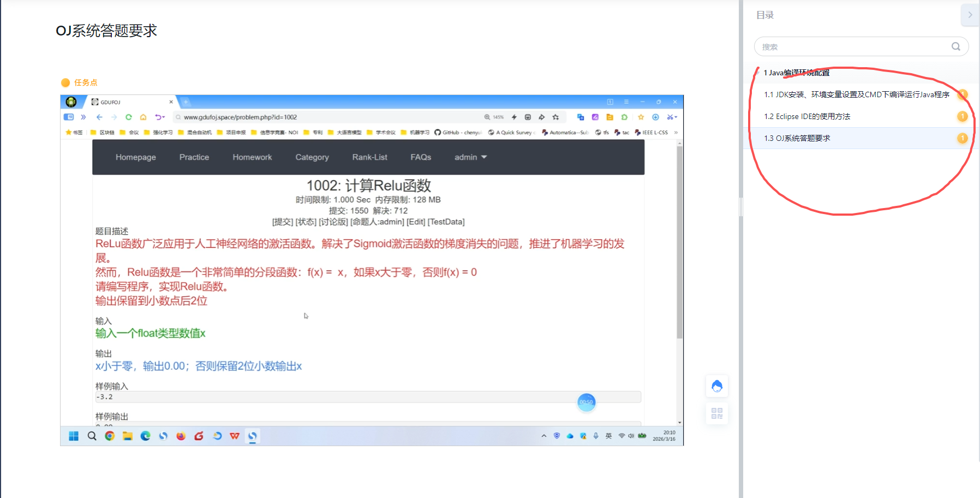
Task: Click the orange home icon in browser toolbar
Action: [143, 117]
